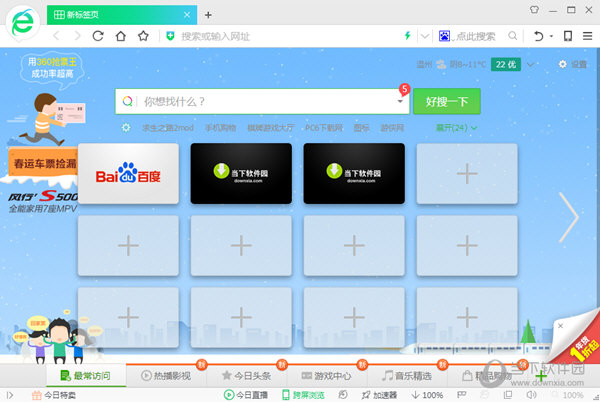Image resolution: width=600 pixels, height=402 pixels.
Task: Open 今日直播 in status bar
Action: pyautogui.click(x=246, y=395)
